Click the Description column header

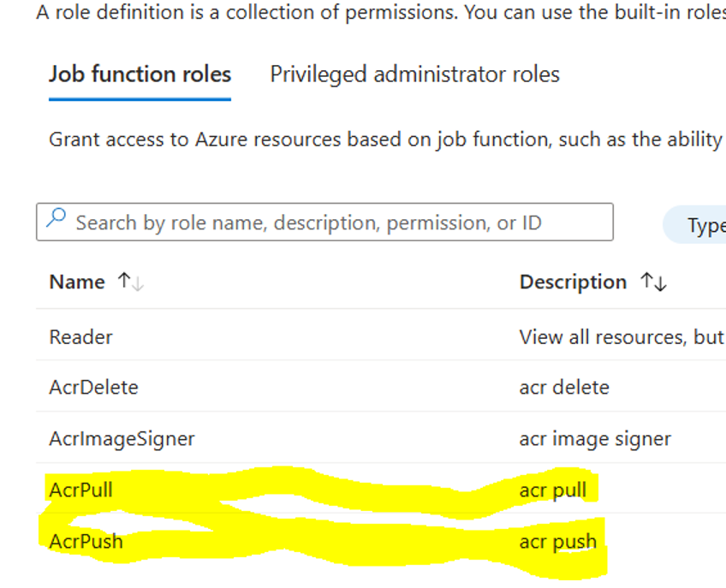pos(573,282)
